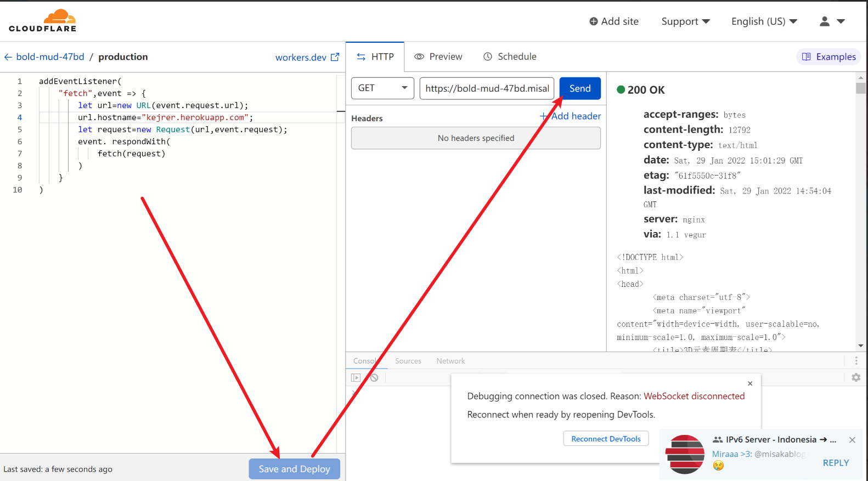This screenshot has width=868, height=481.
Task: Click Save and Deploy
Action: point(295,469)
